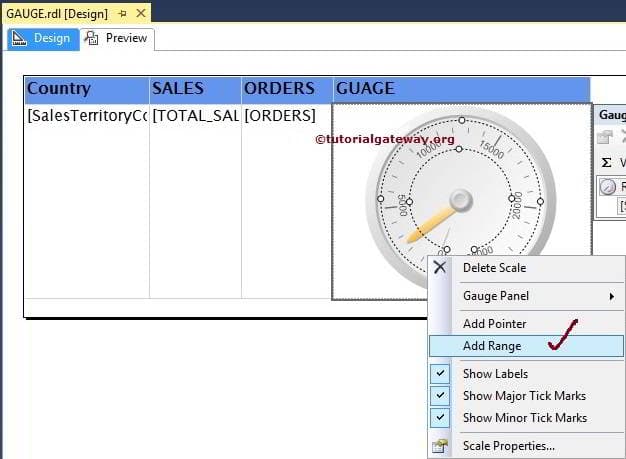The height and width of the screenshot is (459, 626).
Task: Click the 15000 scale label on gauge
Action: [x=492, y=150]
